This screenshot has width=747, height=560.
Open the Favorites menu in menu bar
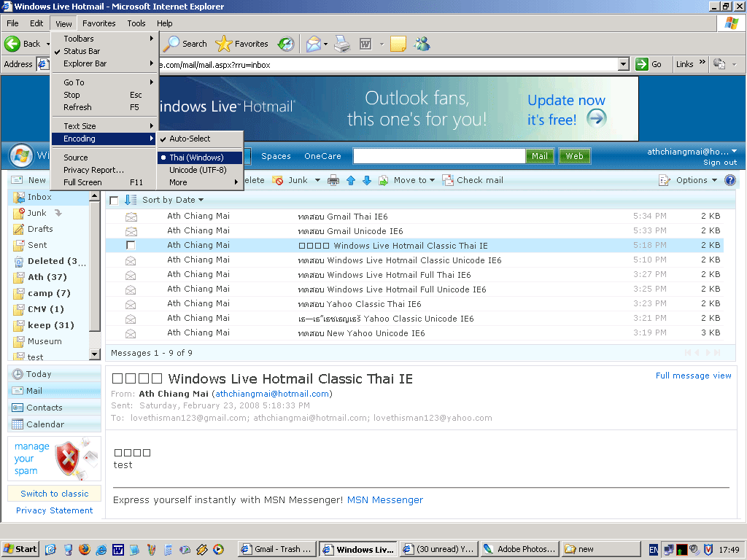[98, 23]
